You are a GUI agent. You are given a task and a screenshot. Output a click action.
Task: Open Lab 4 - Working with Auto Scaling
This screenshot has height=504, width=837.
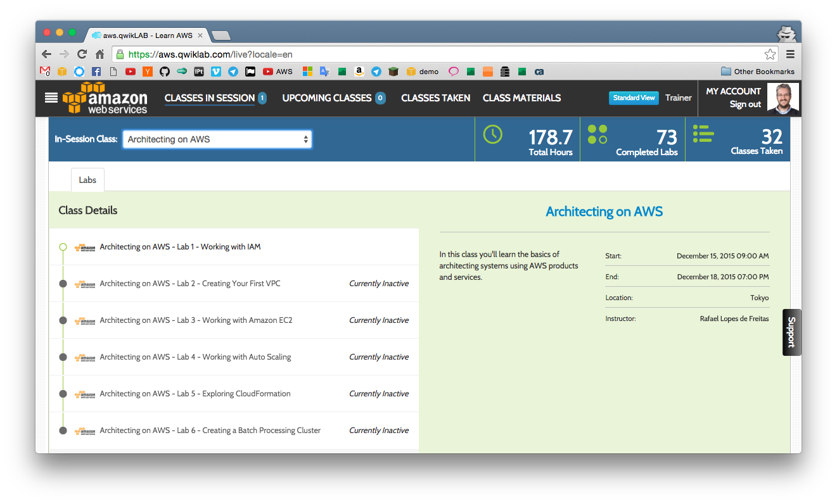pyautogui.click(x=195, y=357)
